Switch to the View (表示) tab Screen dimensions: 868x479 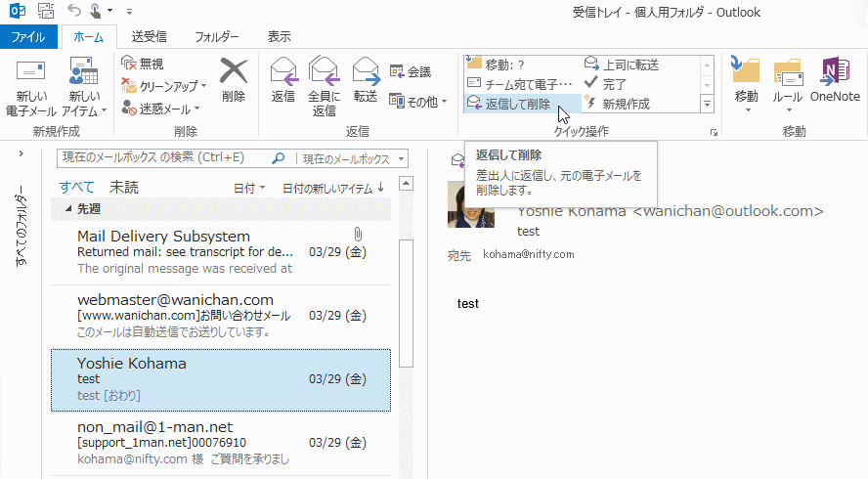[x=279, y=37]
